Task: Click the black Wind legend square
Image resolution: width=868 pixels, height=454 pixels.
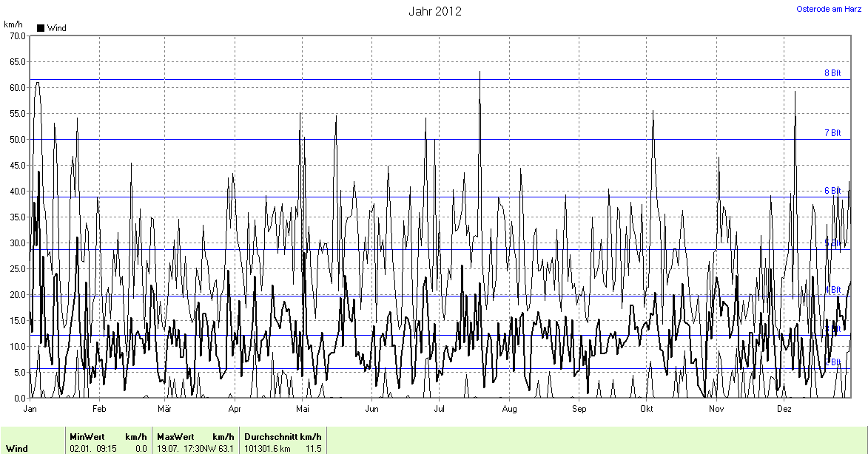Action: click(x=41, y=28)
